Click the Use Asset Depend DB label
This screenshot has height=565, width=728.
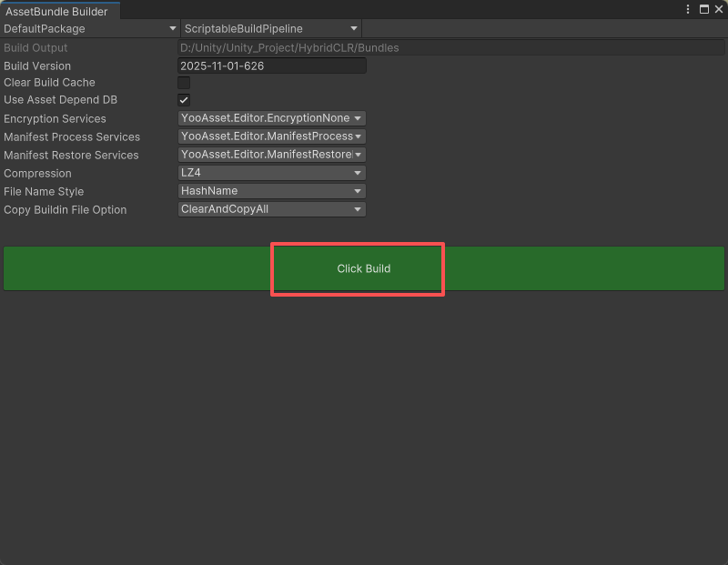point(60,100)
